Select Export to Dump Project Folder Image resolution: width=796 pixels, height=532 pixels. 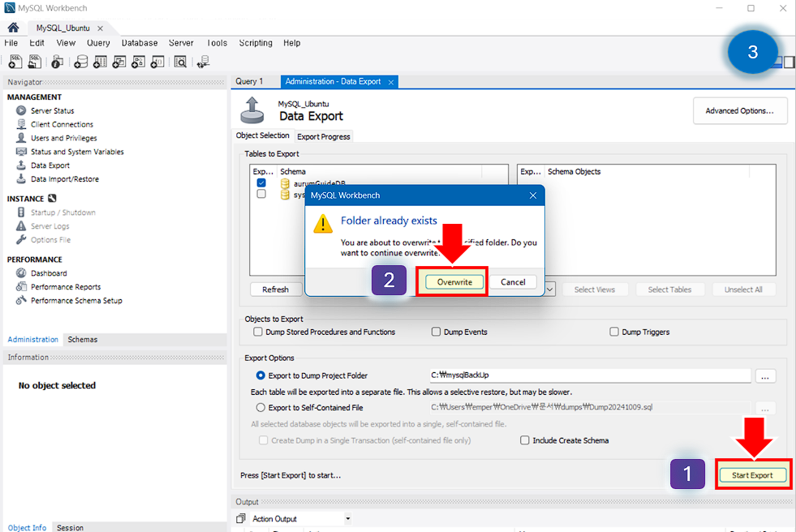coord(260,375)
